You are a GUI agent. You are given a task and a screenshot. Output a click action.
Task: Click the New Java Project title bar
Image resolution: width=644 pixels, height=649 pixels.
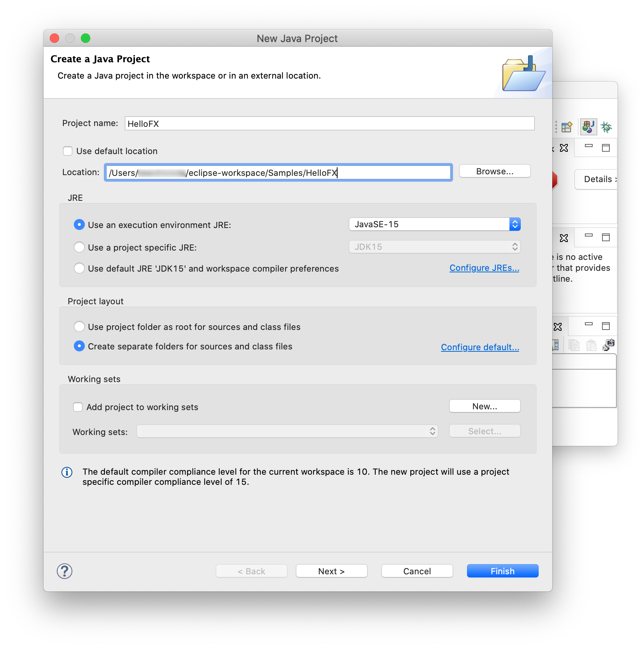point(297,38)
